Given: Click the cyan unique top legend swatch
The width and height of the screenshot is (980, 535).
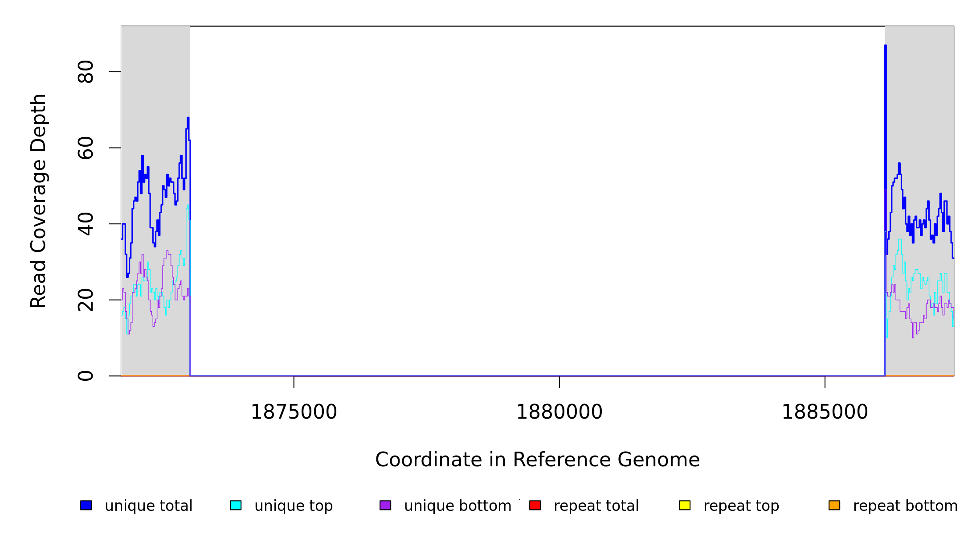Looking at the screenshot, I should pos(236,505).
